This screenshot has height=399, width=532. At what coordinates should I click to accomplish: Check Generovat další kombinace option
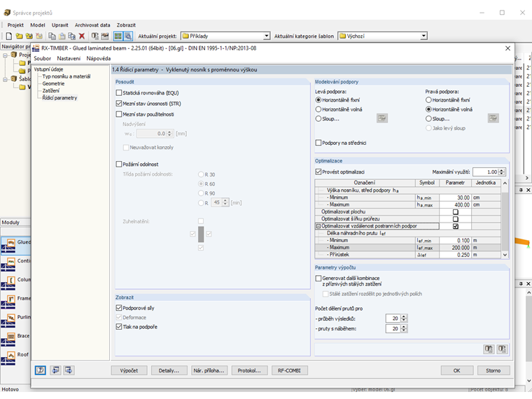pyautogui.click(x=318, y=278)
